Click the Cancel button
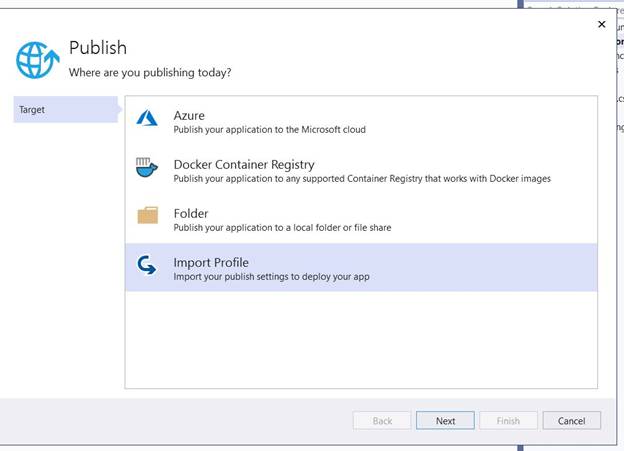Viewport: 624px width, 451px height. click(571, 421)
